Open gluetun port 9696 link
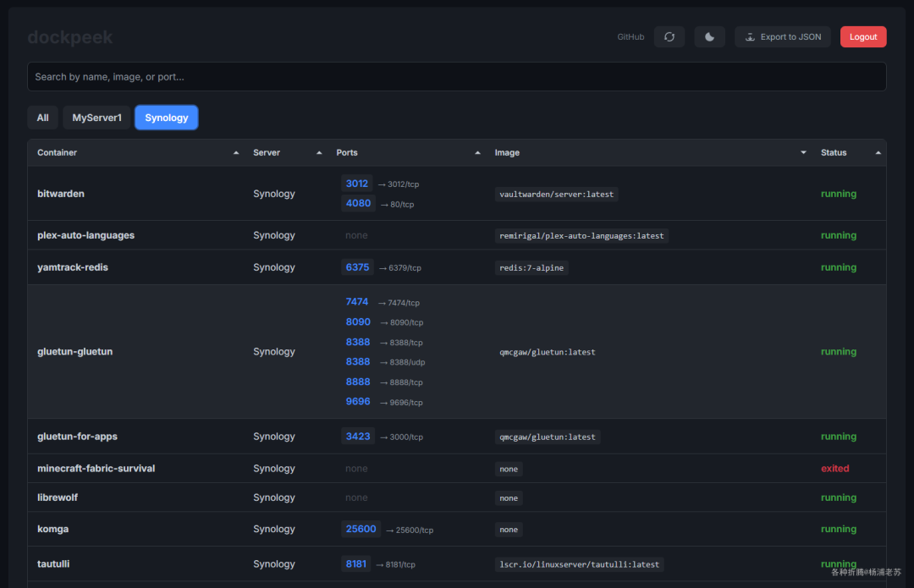 tap(358, 402)
